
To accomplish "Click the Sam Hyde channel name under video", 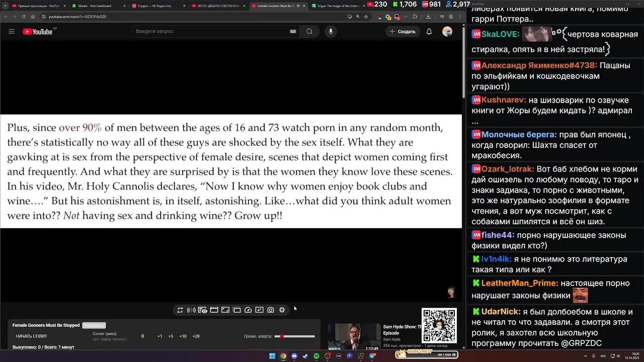I will pyautogui.click(x=391, y=339).
